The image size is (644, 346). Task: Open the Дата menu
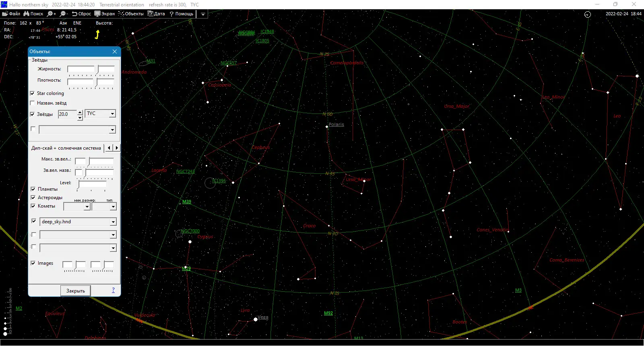tap(157, 14)
